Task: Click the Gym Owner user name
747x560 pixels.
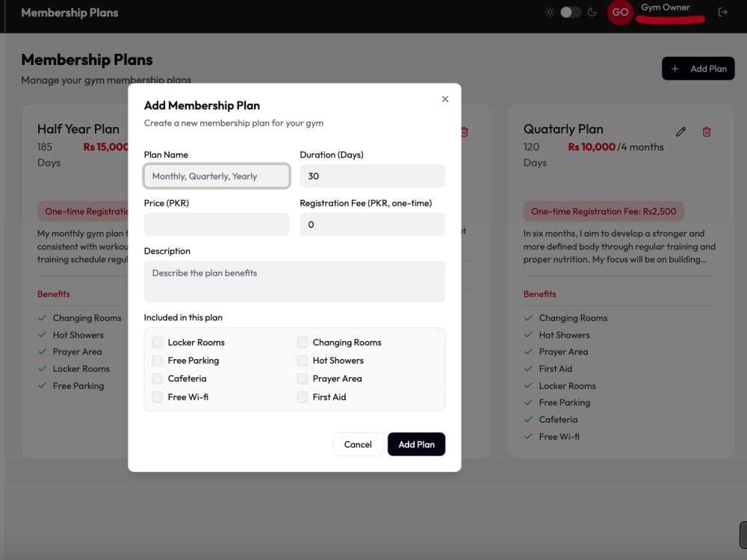Action: 665,7
